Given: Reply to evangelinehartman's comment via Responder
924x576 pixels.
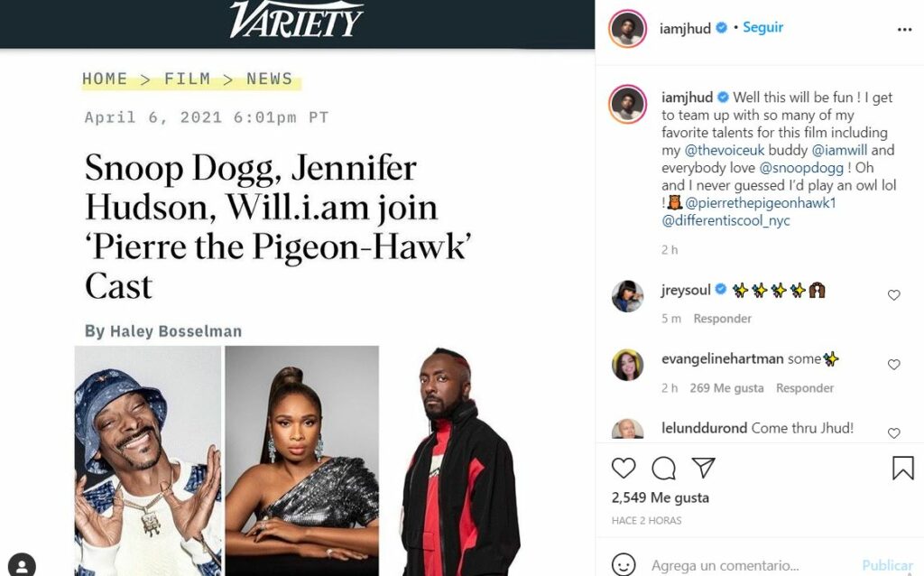Looking at the screenshot, I should [804, 388].
